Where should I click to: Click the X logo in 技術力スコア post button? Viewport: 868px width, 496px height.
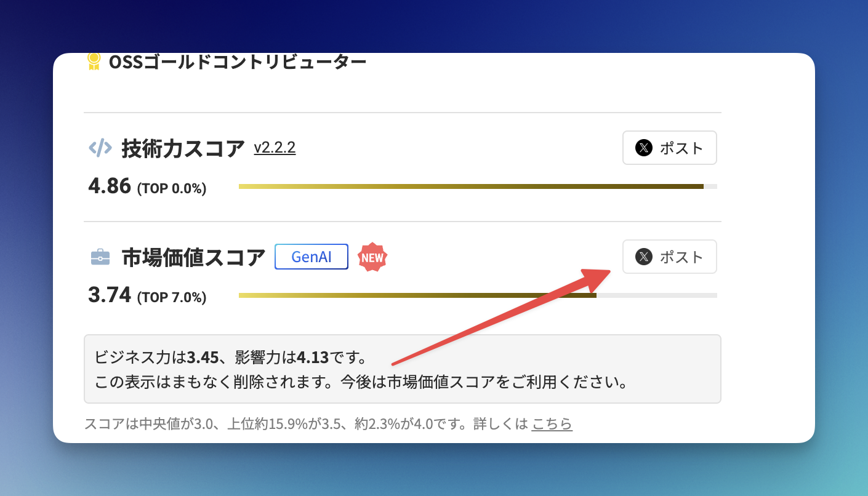644,148
